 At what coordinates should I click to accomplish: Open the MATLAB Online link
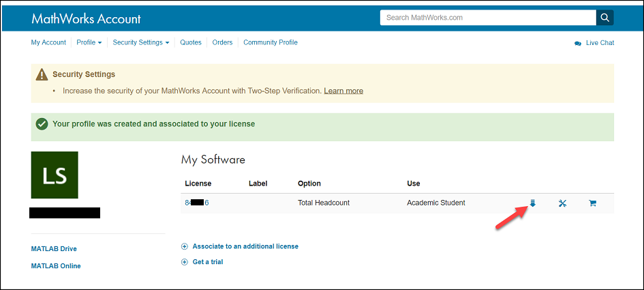click(x=56, y=266)
